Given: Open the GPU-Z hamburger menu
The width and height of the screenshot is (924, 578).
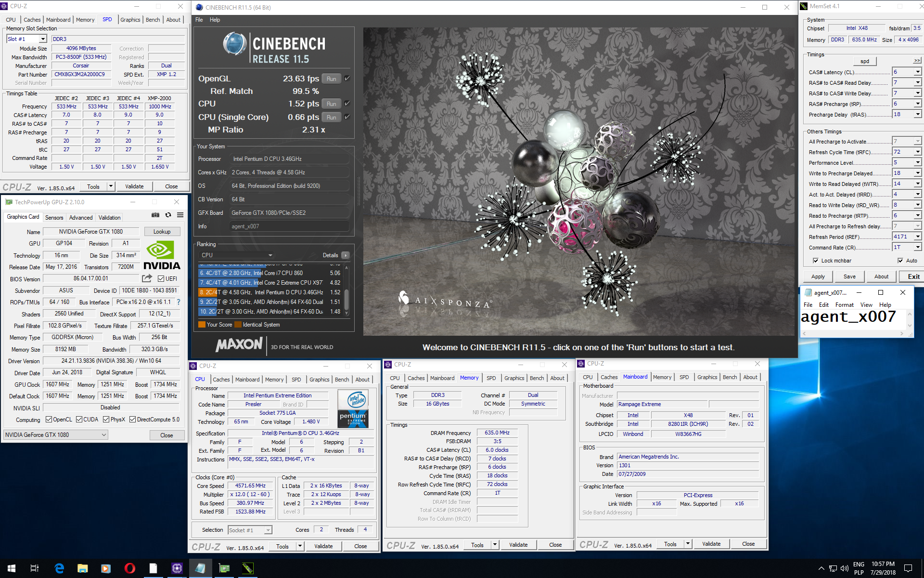Looking at the screenshot, I should tap(180, 215).
